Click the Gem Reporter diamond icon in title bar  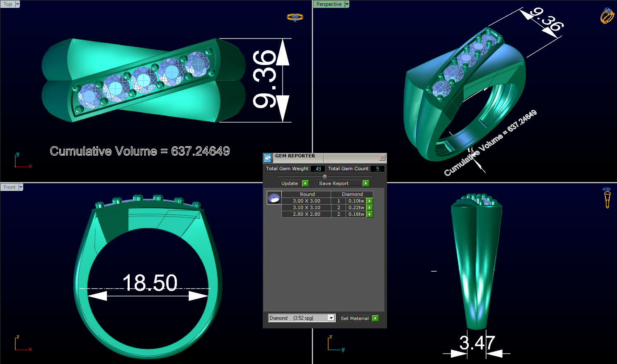267,158
